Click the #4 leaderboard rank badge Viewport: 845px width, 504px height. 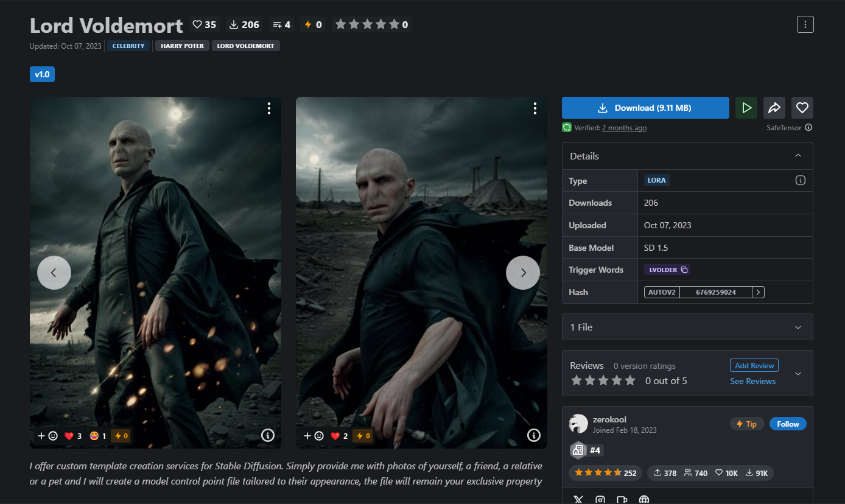pyautogui.click(x=586, y=450)
